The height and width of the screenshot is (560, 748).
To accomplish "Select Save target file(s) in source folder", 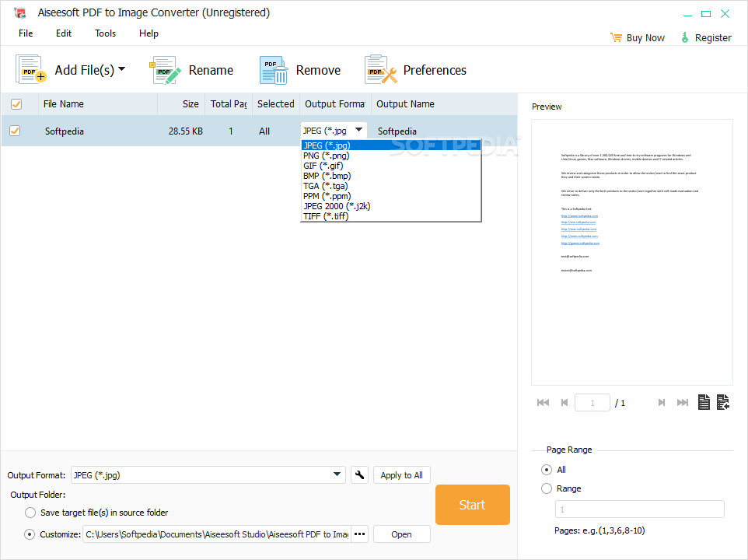I will (x=30, y=513).
